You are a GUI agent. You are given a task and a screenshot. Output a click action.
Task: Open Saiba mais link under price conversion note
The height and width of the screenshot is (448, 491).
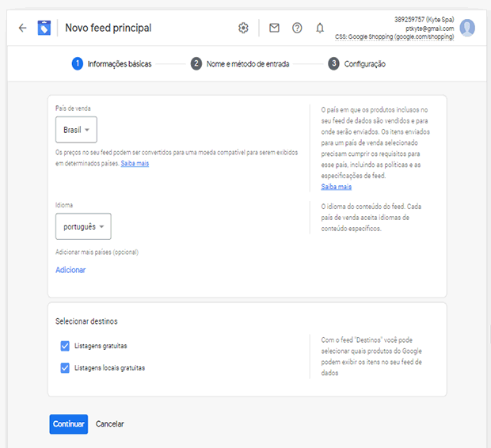click(135, 163)
